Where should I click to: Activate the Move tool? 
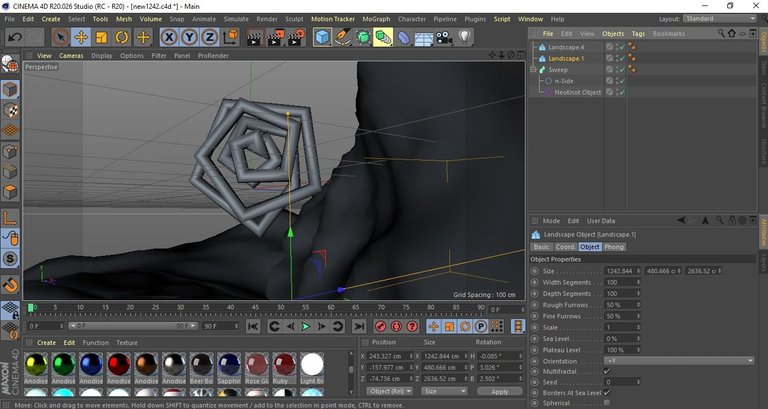81,37
